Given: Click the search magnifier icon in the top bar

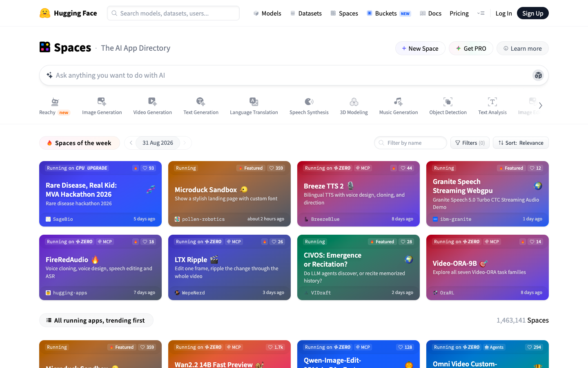Looking at the screenshot, I should [114, 13].
